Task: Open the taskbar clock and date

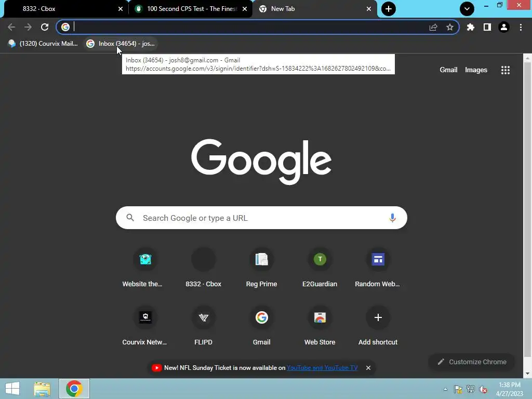Action: coord(510,389)
